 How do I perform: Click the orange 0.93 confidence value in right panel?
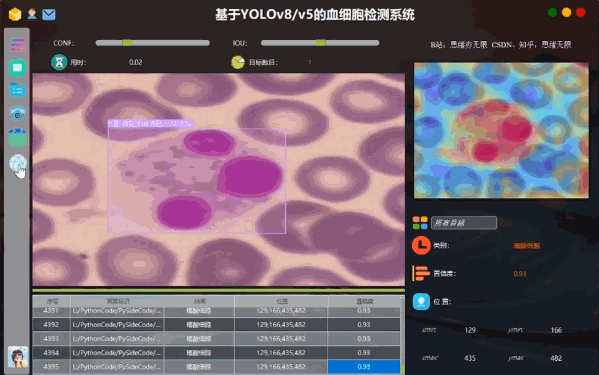pos(520,274)
